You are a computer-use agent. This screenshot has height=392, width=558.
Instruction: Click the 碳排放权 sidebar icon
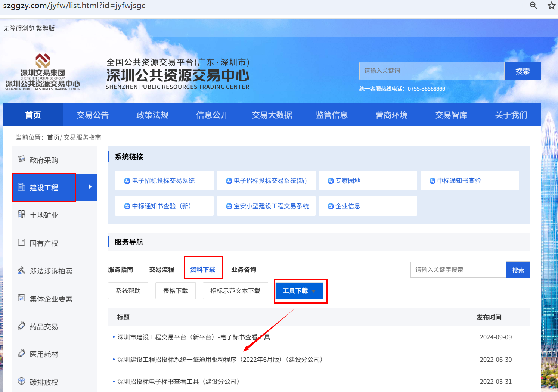(22, 381)
